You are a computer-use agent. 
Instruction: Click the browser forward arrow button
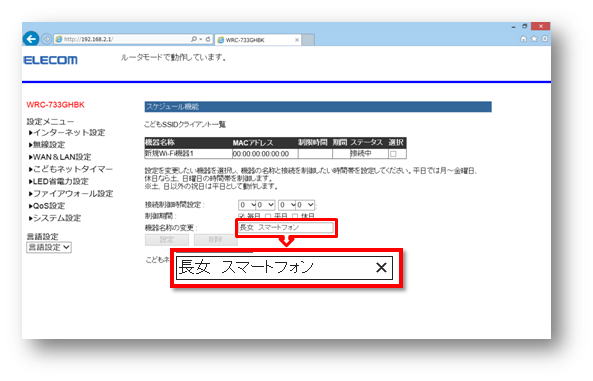47,39
